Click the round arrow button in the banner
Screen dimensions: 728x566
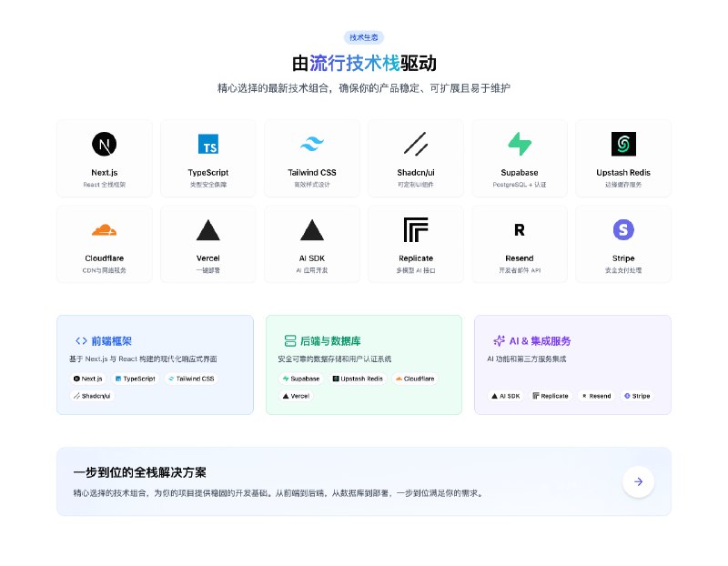coord(639,481)
